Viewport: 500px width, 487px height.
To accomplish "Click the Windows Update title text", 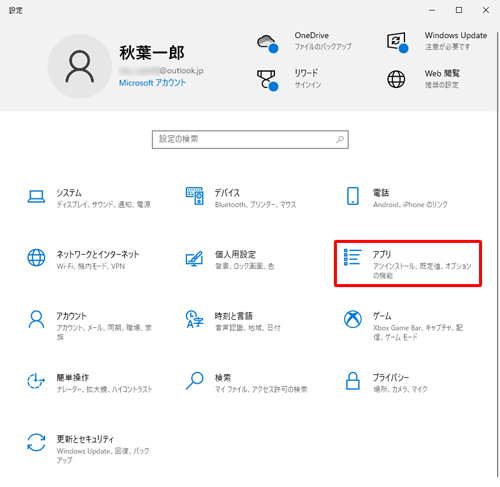I will pyautogui.click(x=456, y=35).
